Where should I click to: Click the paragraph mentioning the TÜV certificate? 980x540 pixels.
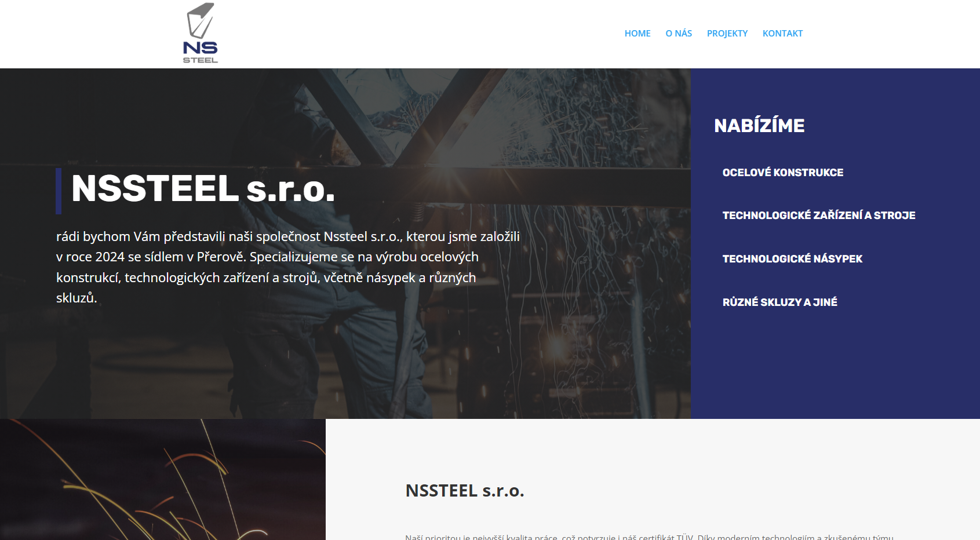[649, 537]
